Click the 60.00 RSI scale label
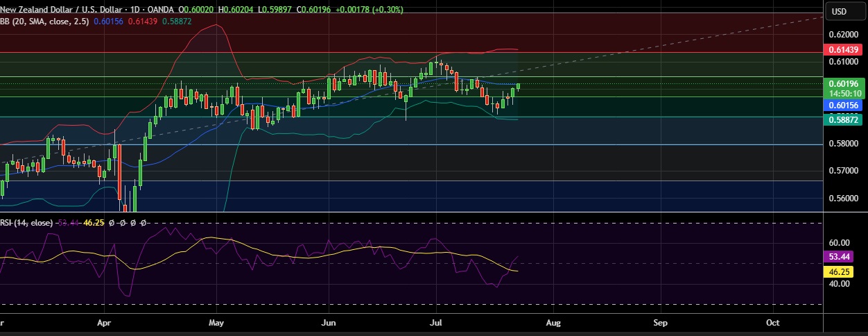This screenshot has width=868, height=336. (840, 243)
